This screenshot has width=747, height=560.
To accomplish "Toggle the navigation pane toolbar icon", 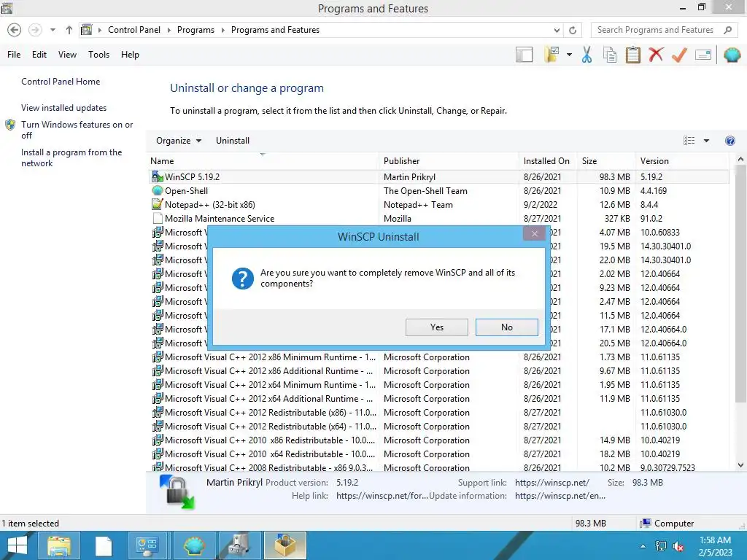I will coord(524,55).
